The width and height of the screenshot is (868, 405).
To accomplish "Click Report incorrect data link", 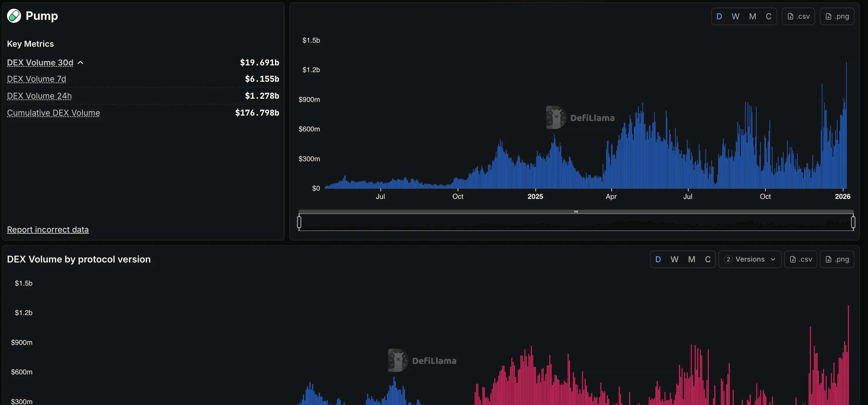I will pos(48,230).
